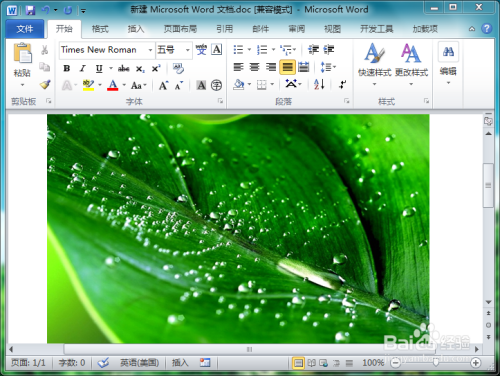Open the Styles pane launcher
The width and height of the screenshot is (500, 376).
tap(426, 101)
